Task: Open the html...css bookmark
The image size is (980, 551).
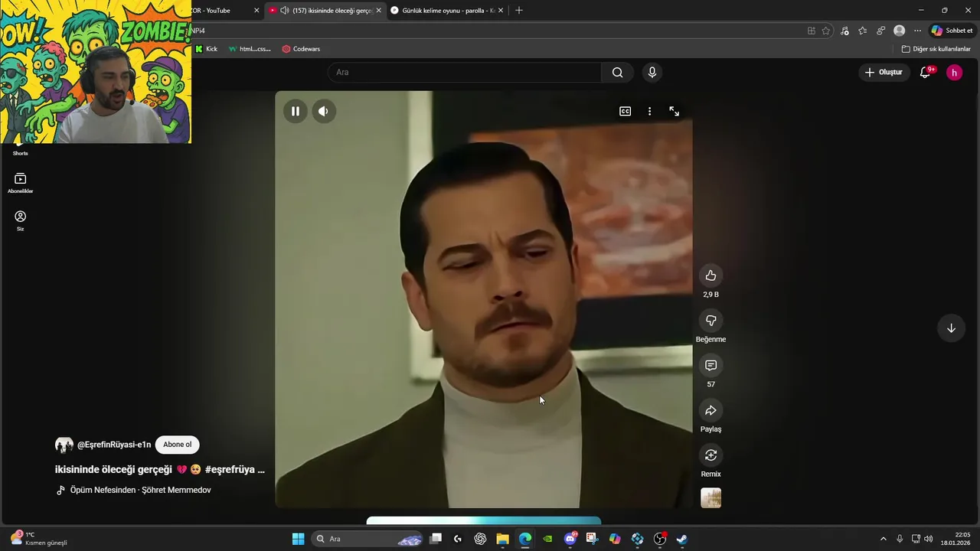Action: [250, 49]
